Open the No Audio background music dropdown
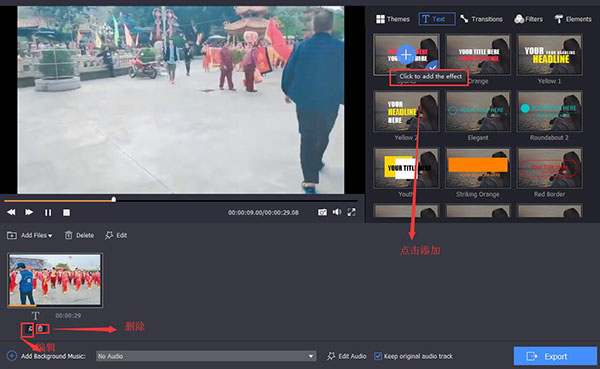This screenshot has height=369, width=600. pyautogui.click(x=206, y=356)
